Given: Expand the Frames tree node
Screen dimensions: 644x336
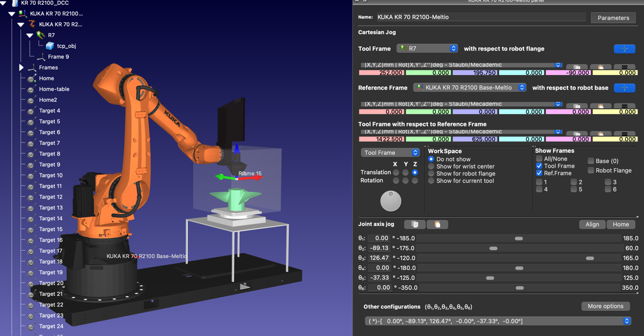Looking at the screenshot, I should tap(21, 68).
